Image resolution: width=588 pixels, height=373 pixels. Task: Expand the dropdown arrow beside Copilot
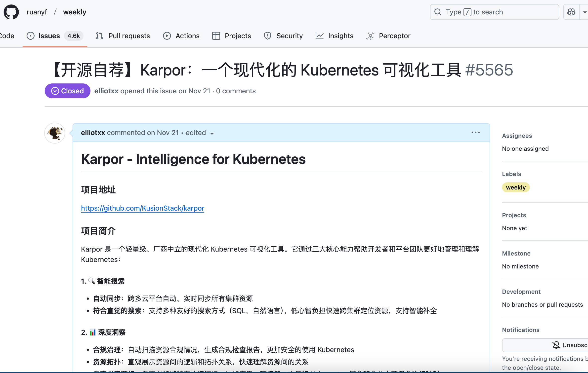tap(584, 12)
